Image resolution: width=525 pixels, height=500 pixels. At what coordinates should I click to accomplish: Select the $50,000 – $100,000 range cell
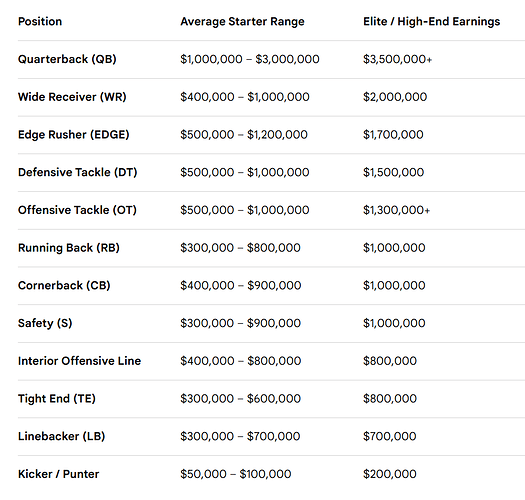(236, 474)
